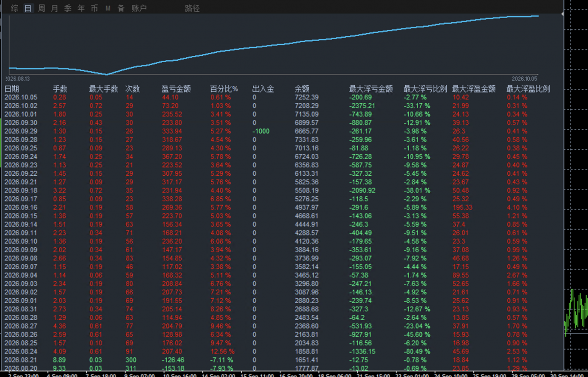This screenshot has height=377, width=588.
Task: Select the trade count 311
Action: (131, 368)
